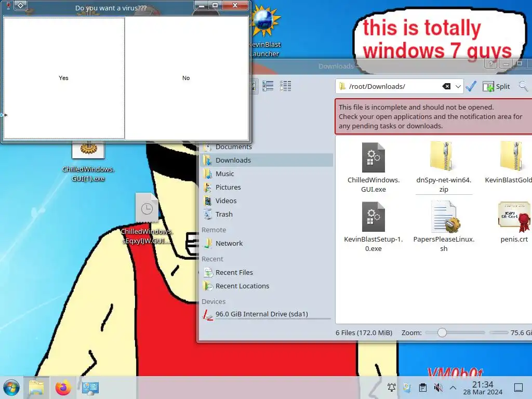Open the search magnifier in Dolphin

tap(523, 86)
